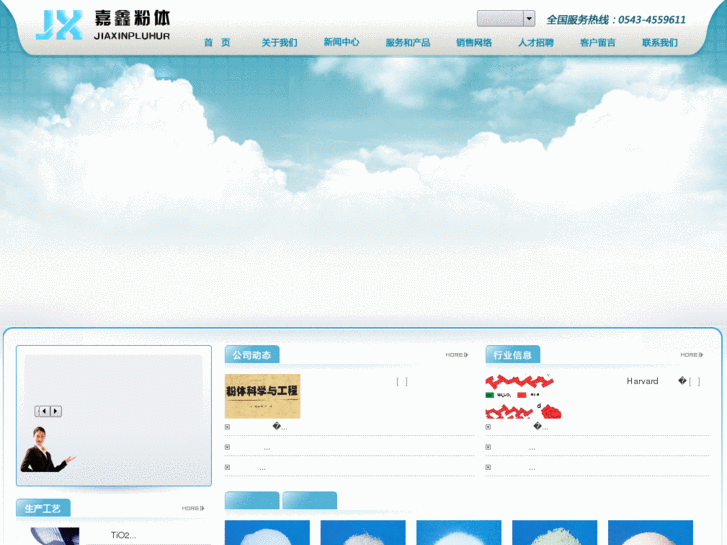Click the businesswoman image in slideshow panel

47,449
